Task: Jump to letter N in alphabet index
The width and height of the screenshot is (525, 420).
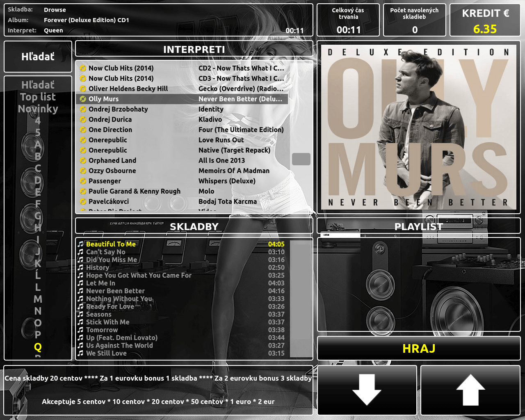Action: click(38, 311)
